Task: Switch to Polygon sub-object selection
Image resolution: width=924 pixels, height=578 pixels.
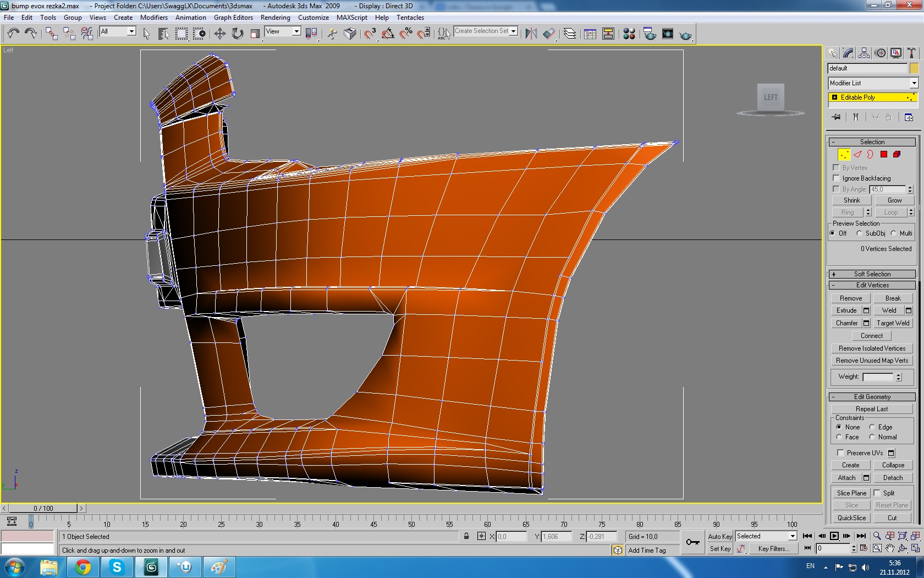Action: click(883, 155)
